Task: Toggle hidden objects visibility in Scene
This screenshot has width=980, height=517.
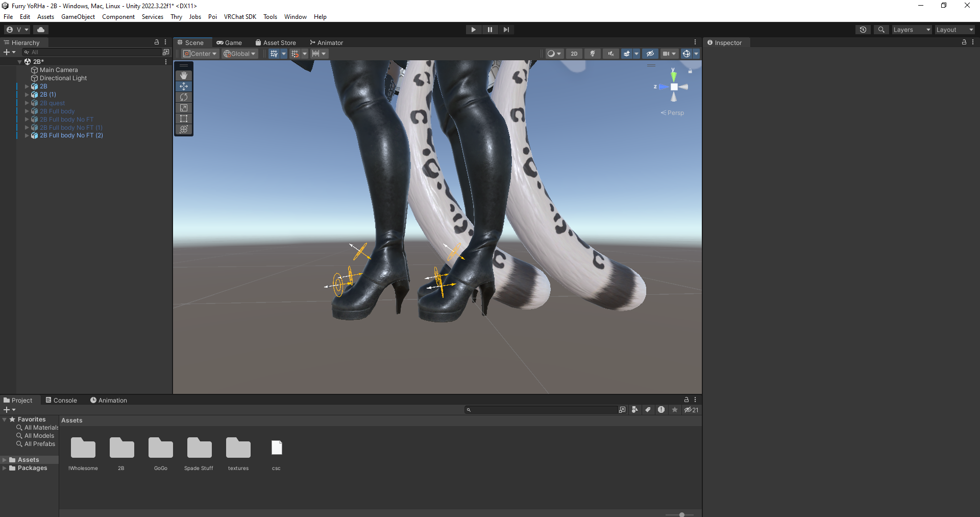Action: click(650, 54)
